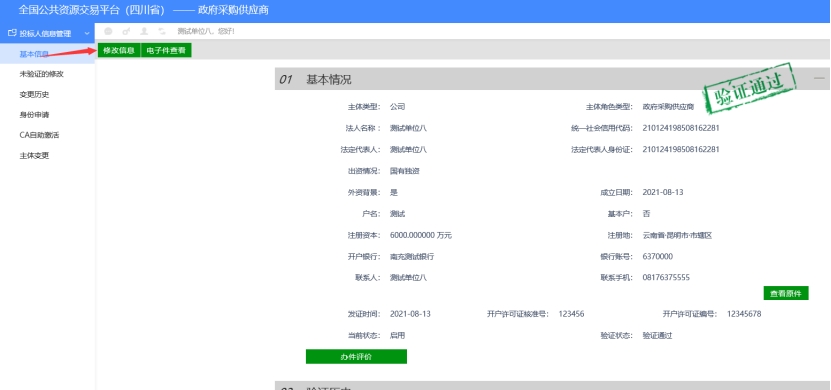This screenshot has height=390, width=831.
Task: Select 基本信息 in sidebar
Action: coord(34,54)
